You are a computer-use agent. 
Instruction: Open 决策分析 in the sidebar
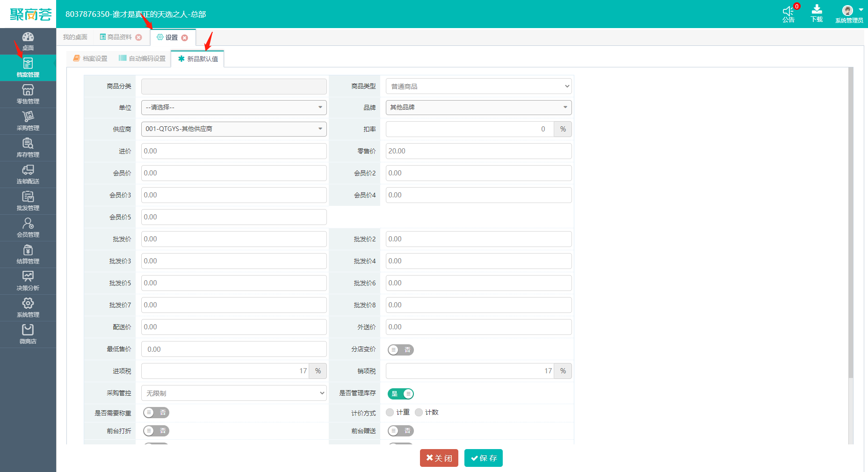(x=28, y=281)
